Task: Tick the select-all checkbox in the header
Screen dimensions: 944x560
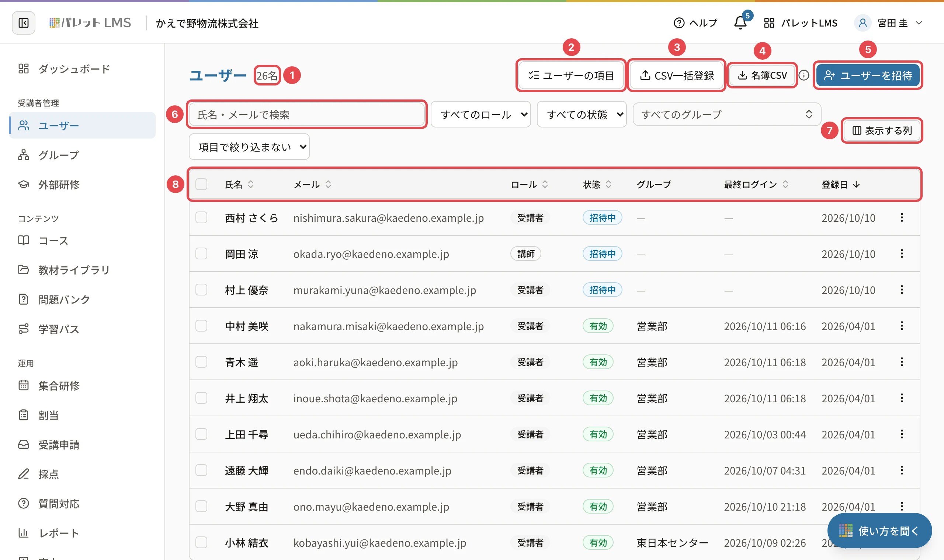Action: coord(201,185)
